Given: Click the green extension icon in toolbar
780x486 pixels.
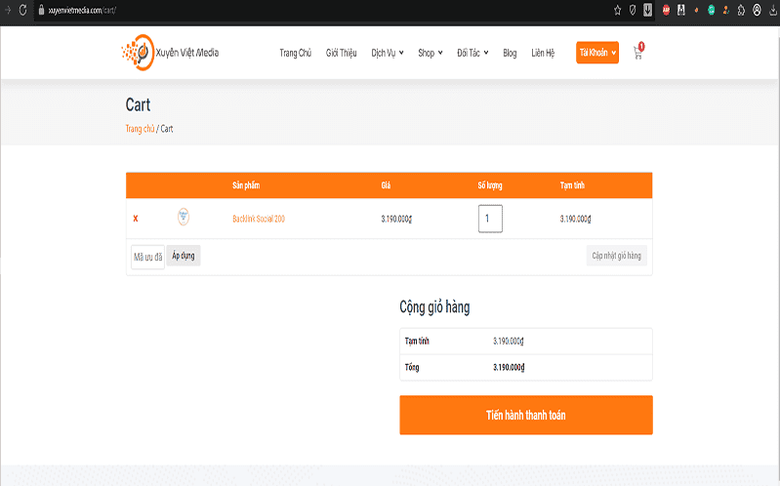Looking at the screenshot, I should coord(711,10).
